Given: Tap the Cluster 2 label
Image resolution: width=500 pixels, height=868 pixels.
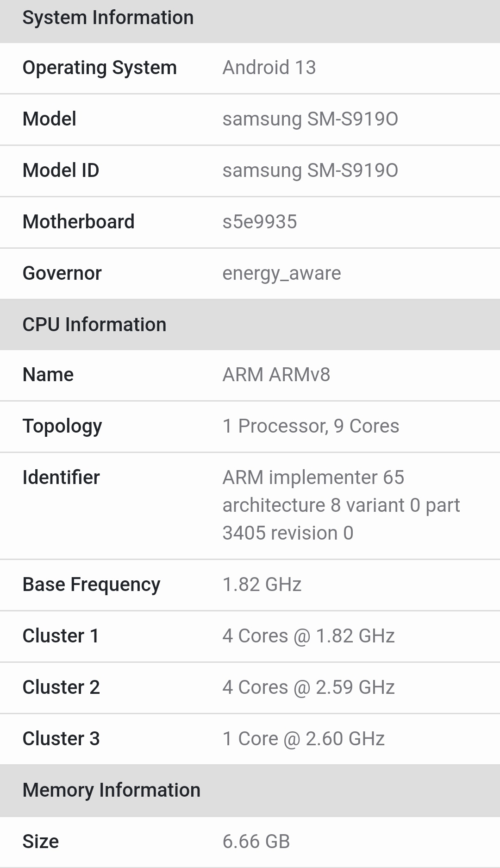Looking at the screenshot, I should 61,687.
